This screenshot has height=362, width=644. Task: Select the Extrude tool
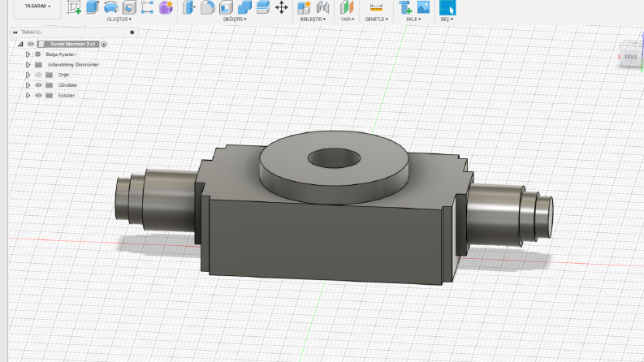point(93,7)
